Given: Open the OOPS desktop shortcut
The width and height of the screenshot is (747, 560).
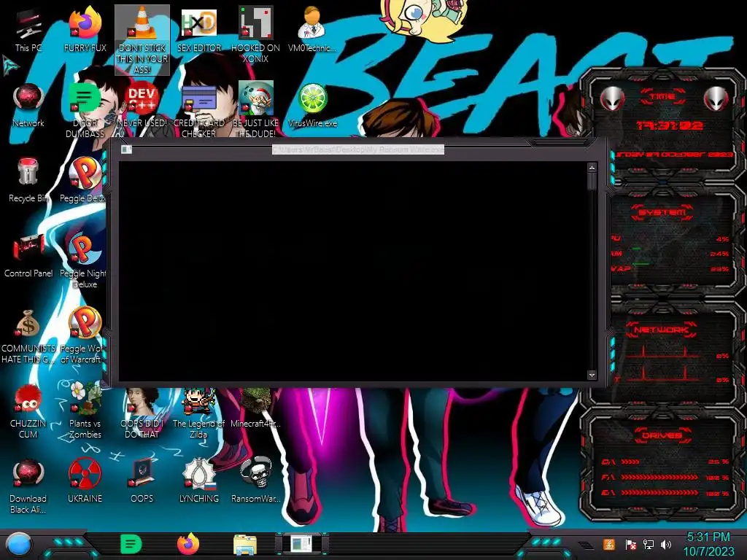Looking at the screenshot, I should pos(142,481).
